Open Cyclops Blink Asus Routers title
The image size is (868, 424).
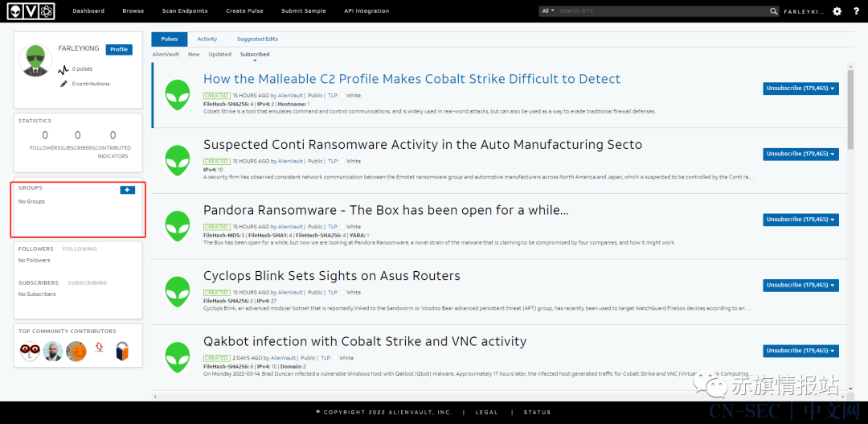(x=332, y=276)
